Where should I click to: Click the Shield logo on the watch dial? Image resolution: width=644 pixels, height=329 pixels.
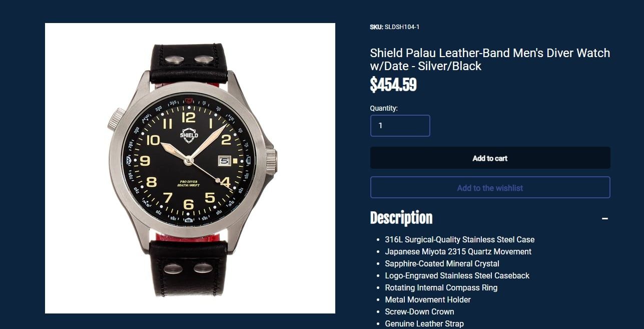189,135
